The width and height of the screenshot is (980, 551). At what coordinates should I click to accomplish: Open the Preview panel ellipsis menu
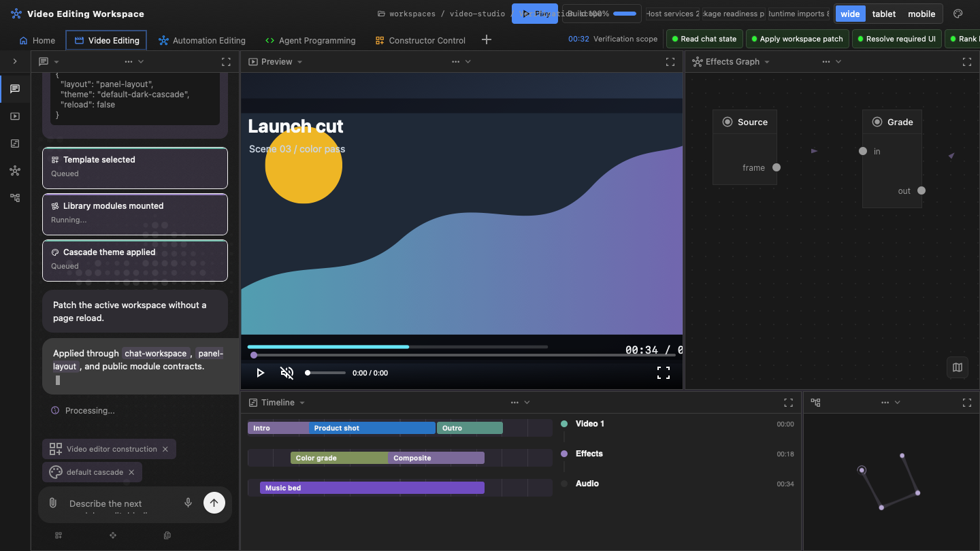(x=456, y=61)
